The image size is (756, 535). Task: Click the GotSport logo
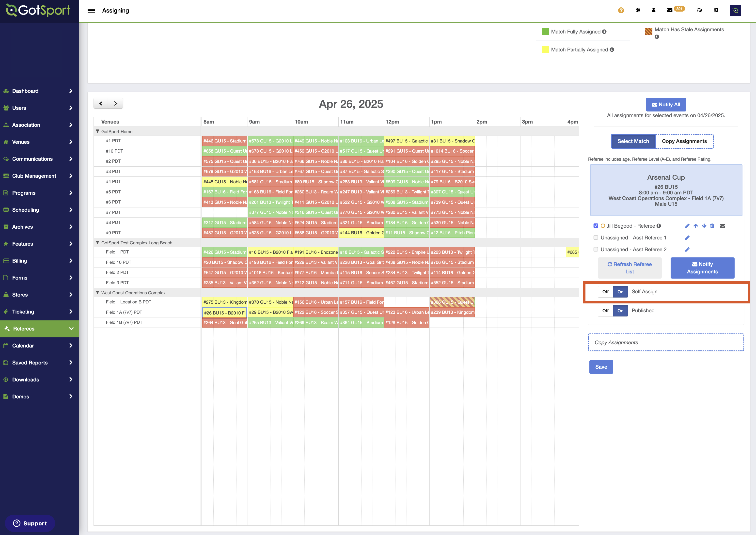(38, 10)
